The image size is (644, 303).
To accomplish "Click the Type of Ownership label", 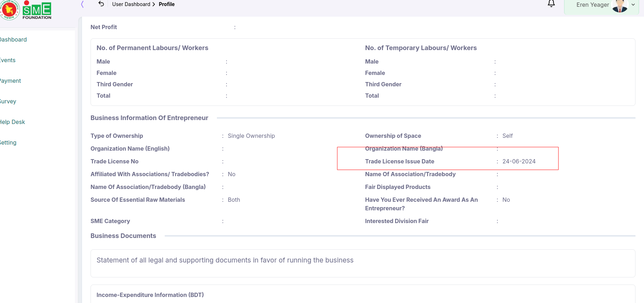I will [x=117, y=136].
